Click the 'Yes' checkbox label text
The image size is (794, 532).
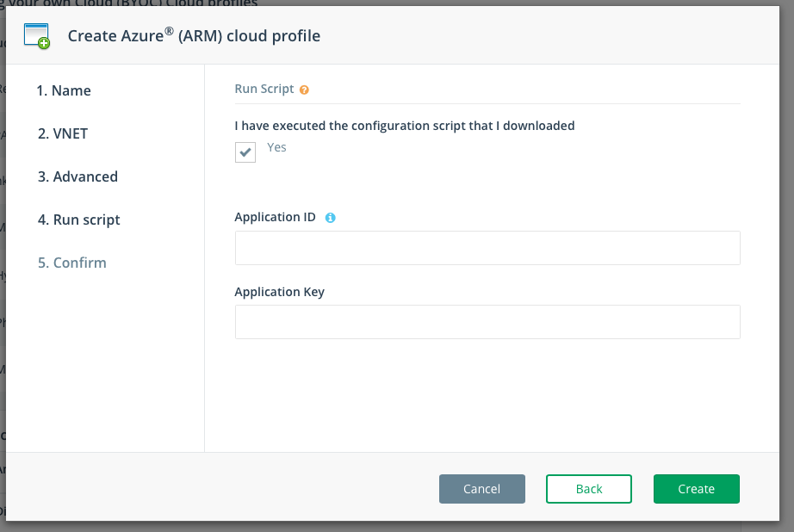tap(276, 147)
